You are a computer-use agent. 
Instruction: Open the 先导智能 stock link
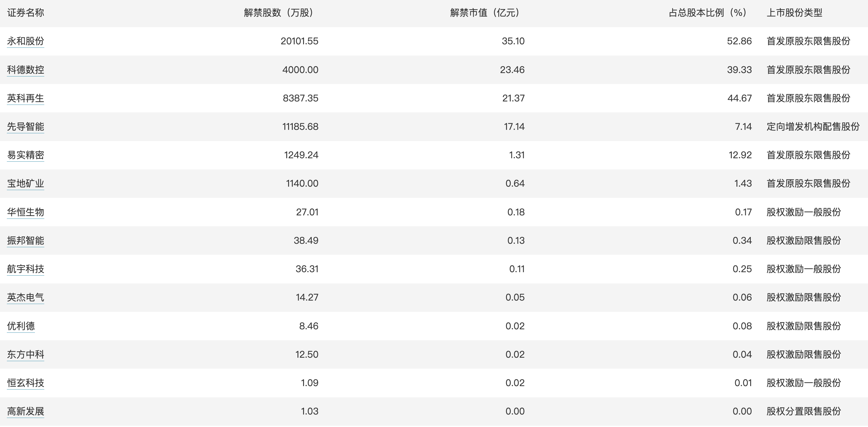click(x=26, y=127)
